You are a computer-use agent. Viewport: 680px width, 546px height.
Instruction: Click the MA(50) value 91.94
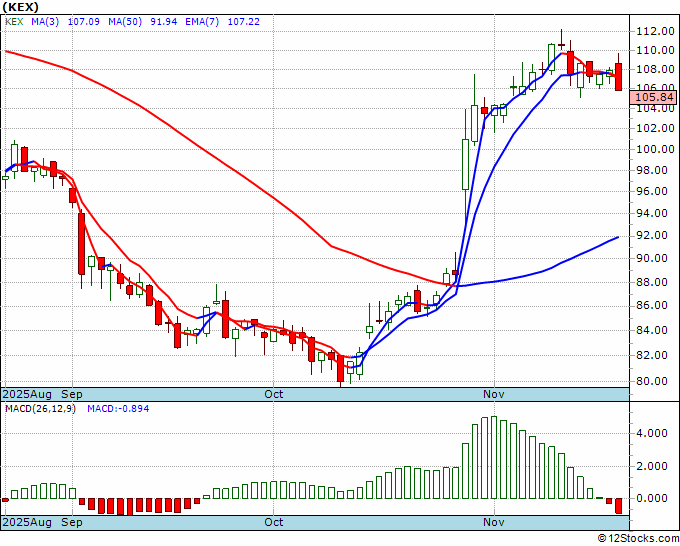tap(163, 22)
